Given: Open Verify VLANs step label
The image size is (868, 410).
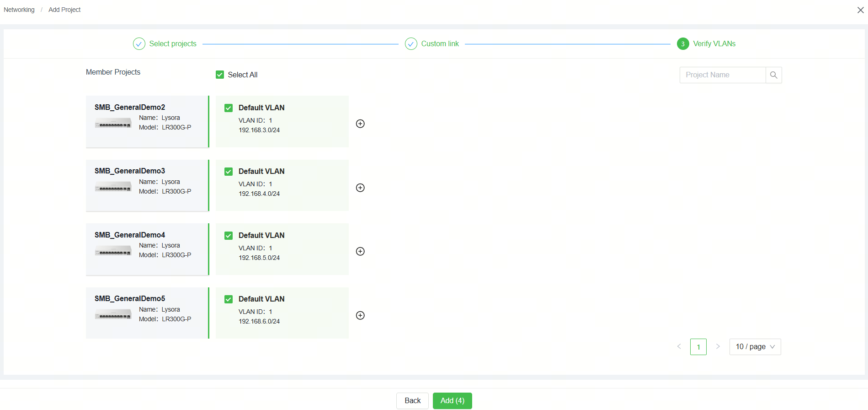Looking at the screenshot, I should tap(714, 43).
